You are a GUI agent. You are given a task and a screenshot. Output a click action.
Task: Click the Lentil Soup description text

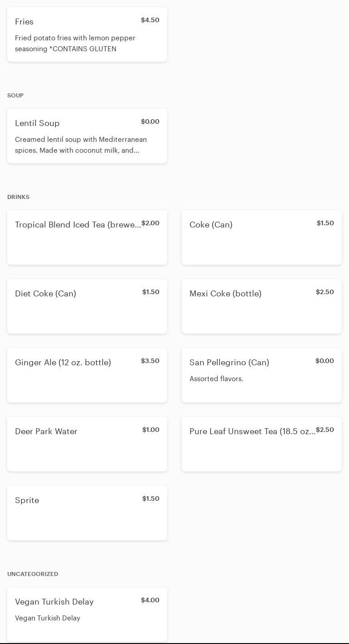[x=81, y=145]
